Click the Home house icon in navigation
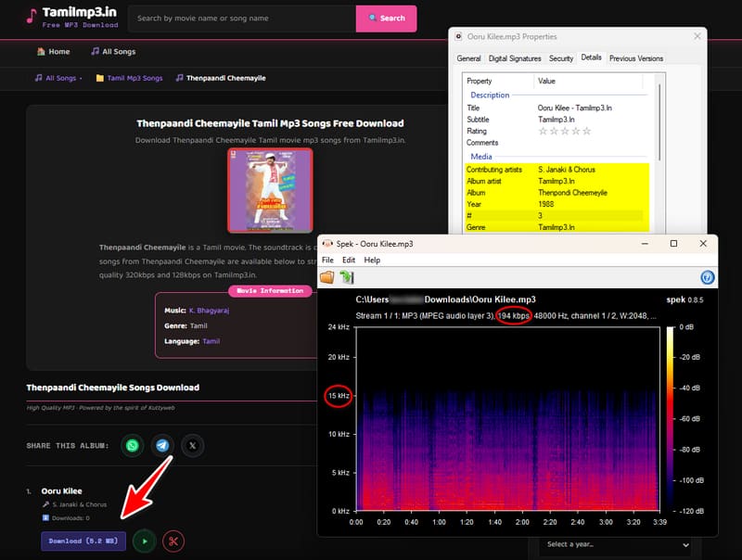Viewport: 742px width, 560px height. 41,52
